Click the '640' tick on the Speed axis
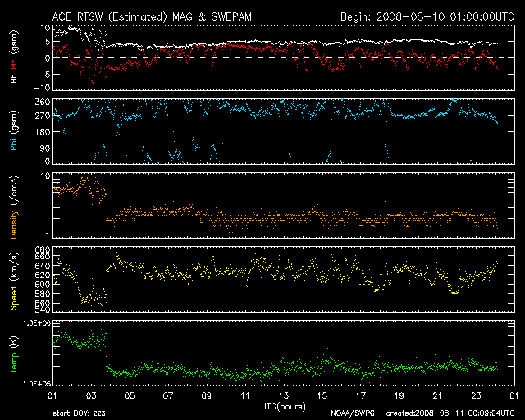525x420 pixels. 43,266
